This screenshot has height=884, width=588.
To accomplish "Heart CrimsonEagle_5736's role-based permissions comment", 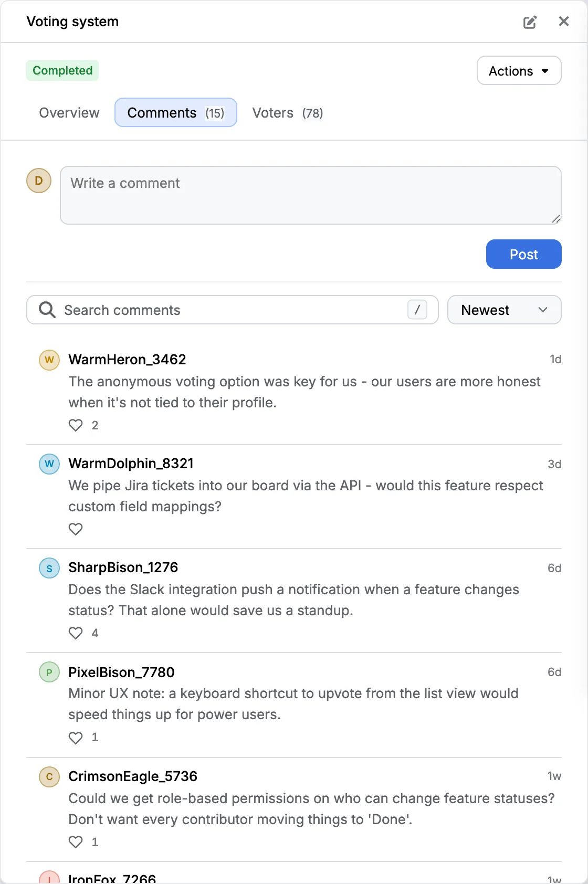I will 76,842.
